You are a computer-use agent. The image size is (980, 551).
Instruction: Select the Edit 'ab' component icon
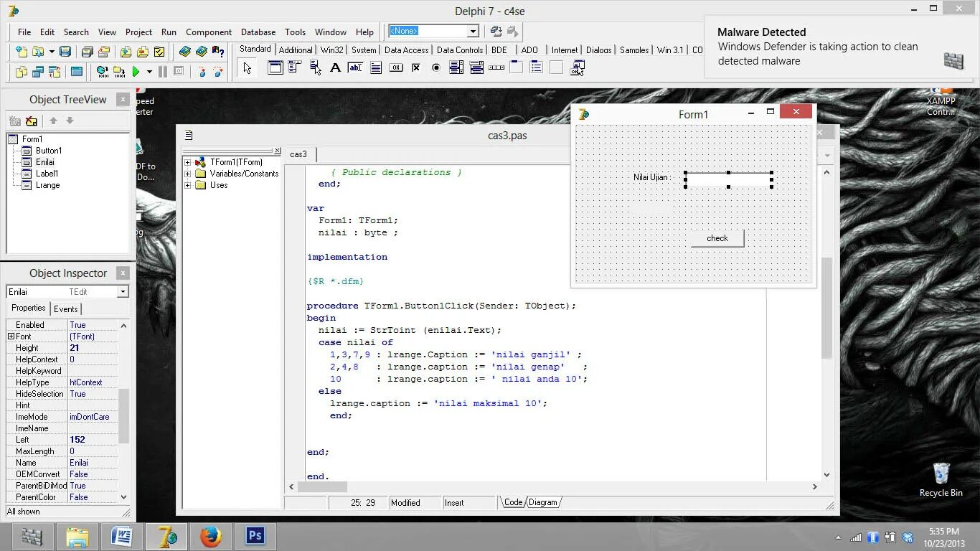[x=355, y=68]
